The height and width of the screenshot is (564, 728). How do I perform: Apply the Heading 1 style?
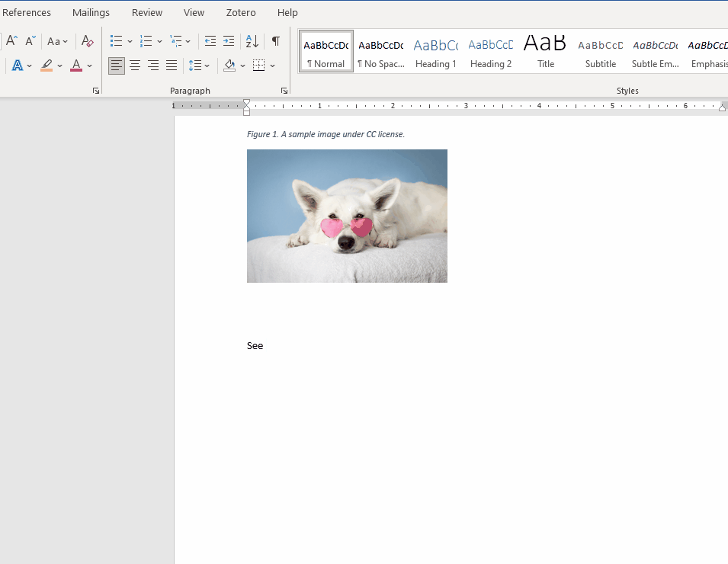click(436, 52)
